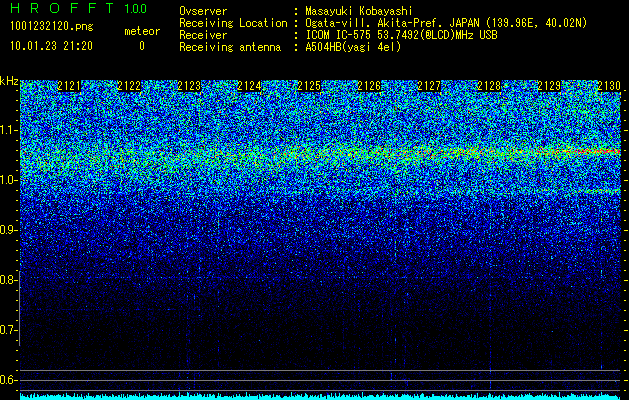Image resolution: width=629 pixels, height=400 pixels.
Task: Click the kHz axis unit label
Action: point(9,81)
